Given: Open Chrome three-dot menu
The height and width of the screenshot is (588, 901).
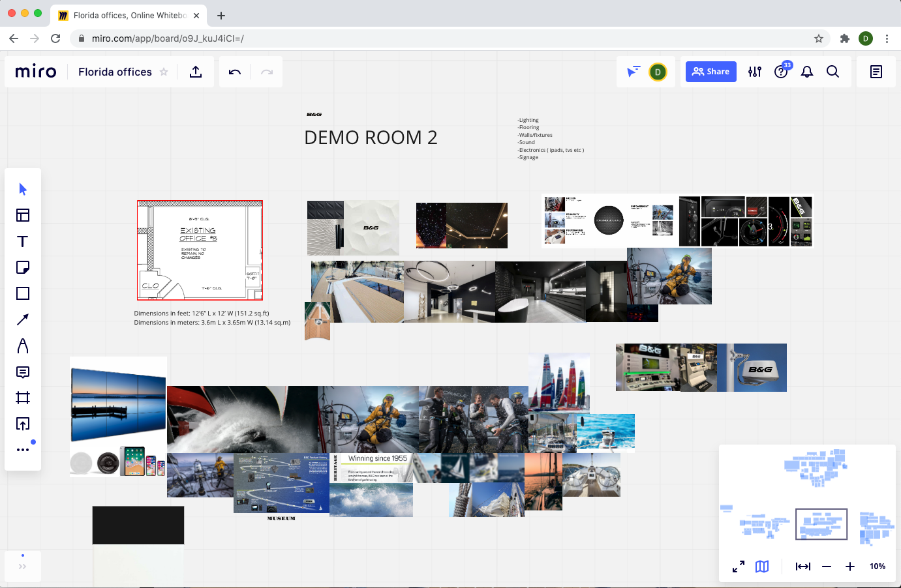Looking at the screenshot, I should point(887,38).
